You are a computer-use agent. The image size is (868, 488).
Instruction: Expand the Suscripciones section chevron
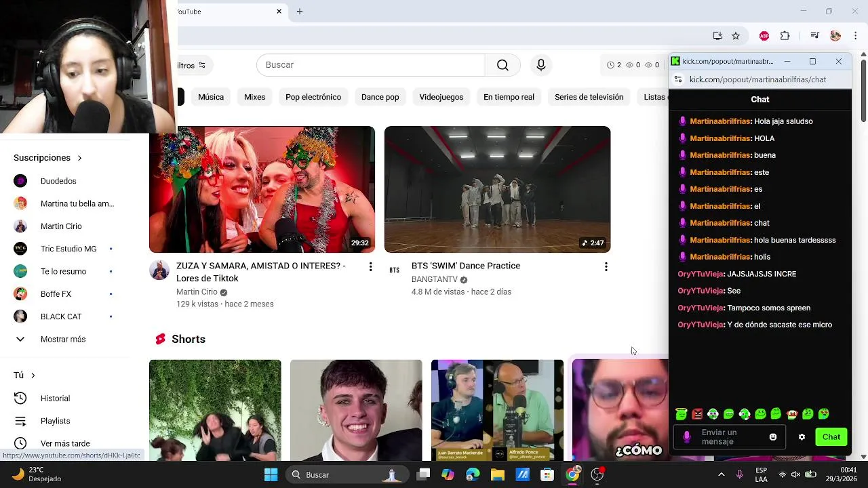tap(79, 158)
